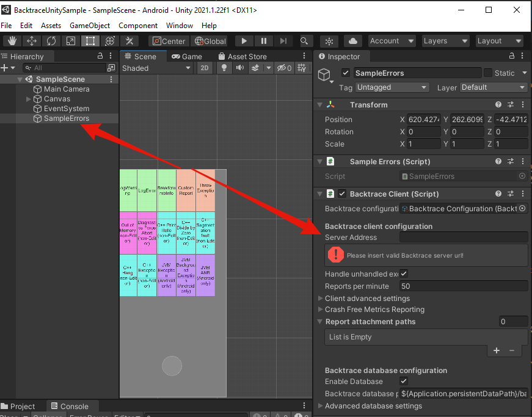Select the Transform tool
Screen dimensions: 532x417
click(109, 41)
